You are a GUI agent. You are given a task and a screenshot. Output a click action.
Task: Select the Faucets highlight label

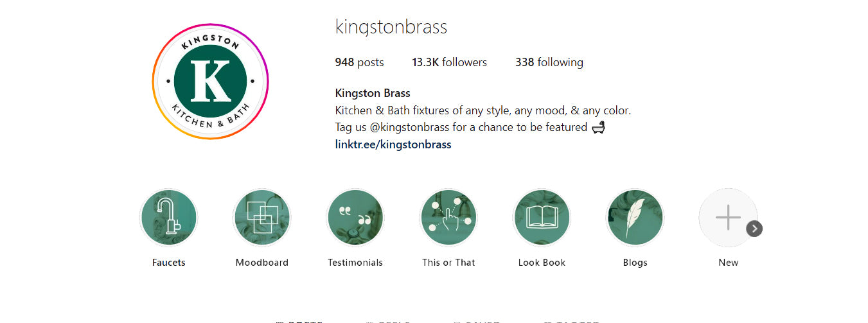point(168,263)
